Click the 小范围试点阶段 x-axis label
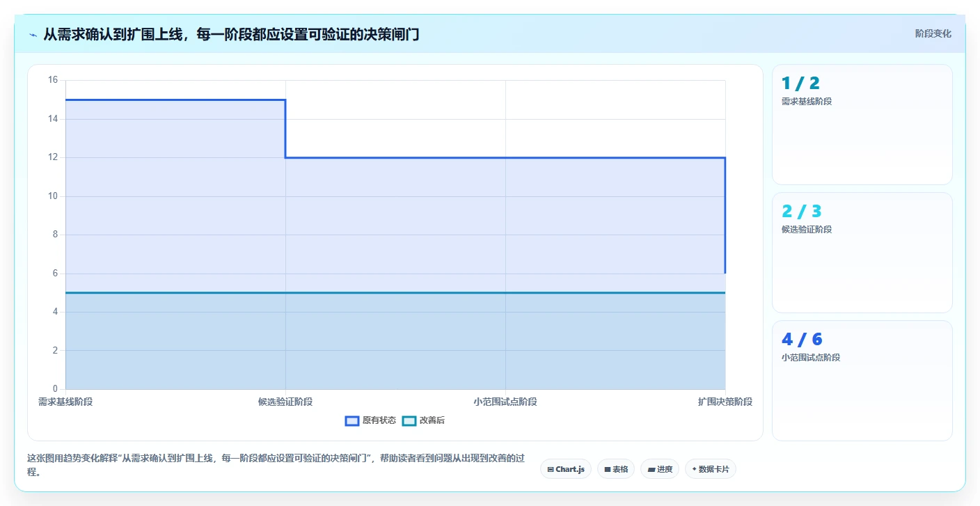Image resolution: width=980 pixels, height=506 pixels. [x=505, y=402]
